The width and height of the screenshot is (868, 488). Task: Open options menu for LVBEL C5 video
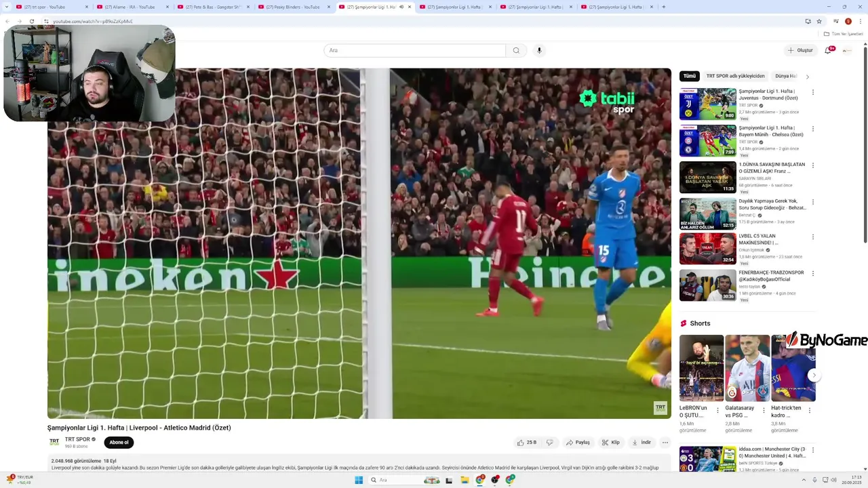click(813, 237)
